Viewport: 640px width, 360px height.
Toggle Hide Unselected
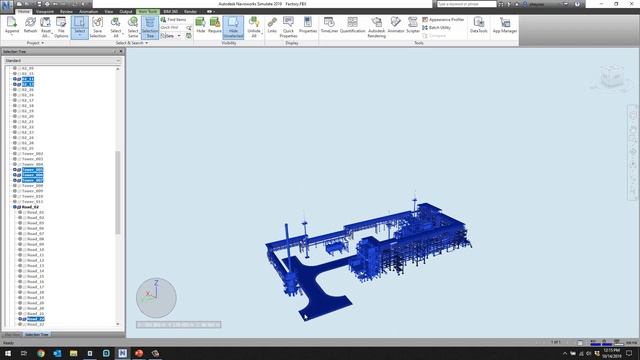(233, 27)
